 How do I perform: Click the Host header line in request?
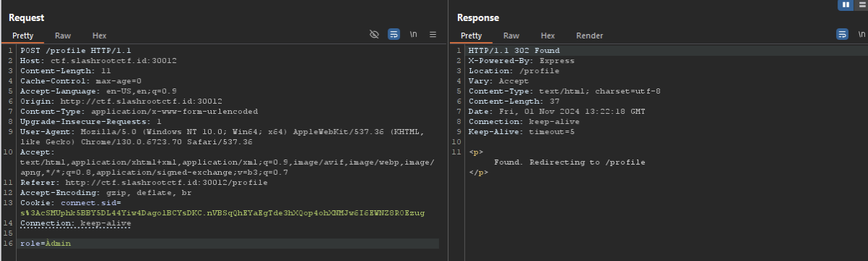tap(99, 60)
